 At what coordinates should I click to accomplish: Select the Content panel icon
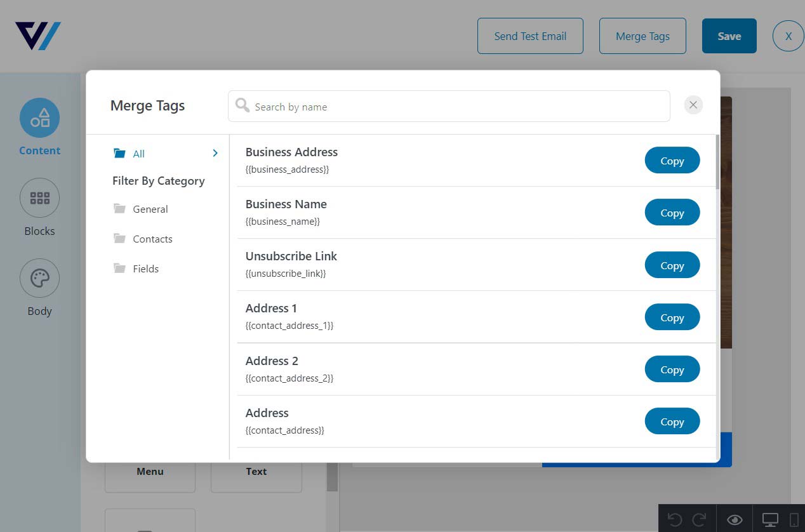[39, 117]
